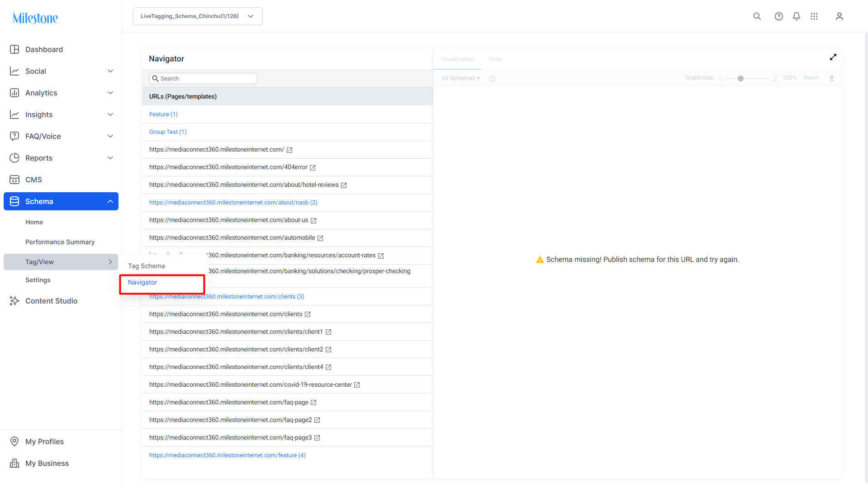
Task: Open the All Schemas dropdown
Action: pos(460,78)
